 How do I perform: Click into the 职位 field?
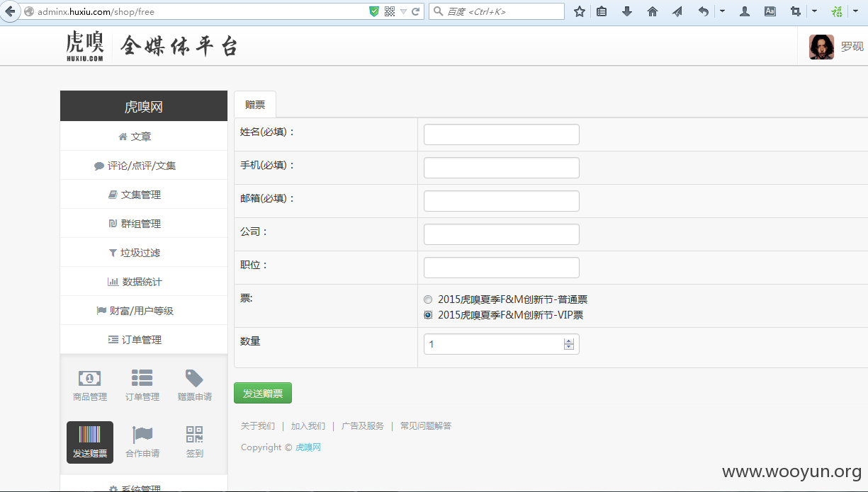point(502,268)
